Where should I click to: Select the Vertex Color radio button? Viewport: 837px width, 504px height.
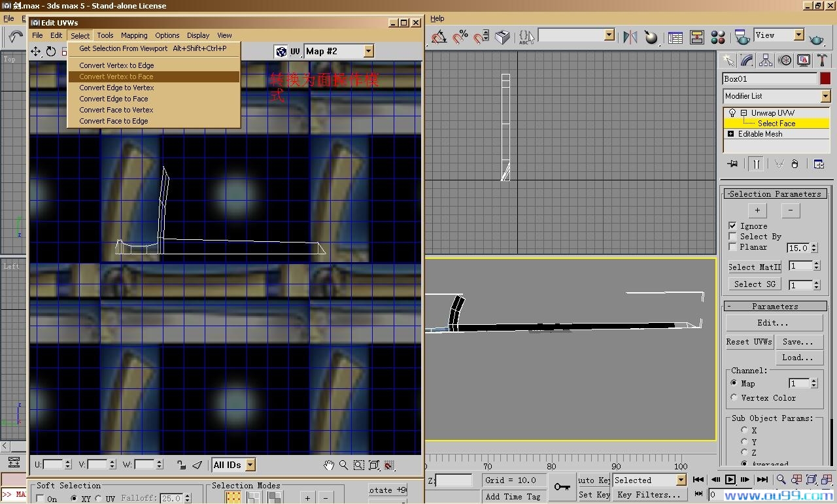click(x=734, y=397)
